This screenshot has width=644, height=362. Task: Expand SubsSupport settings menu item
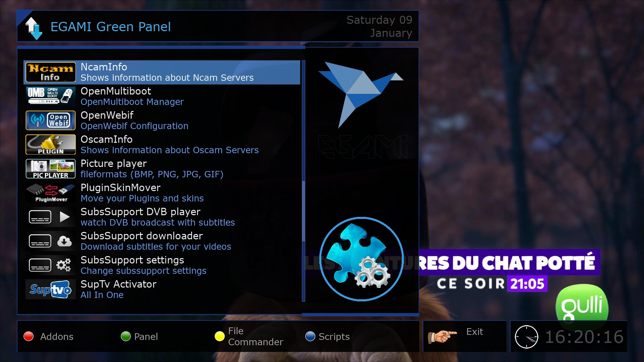click(161, 265)
